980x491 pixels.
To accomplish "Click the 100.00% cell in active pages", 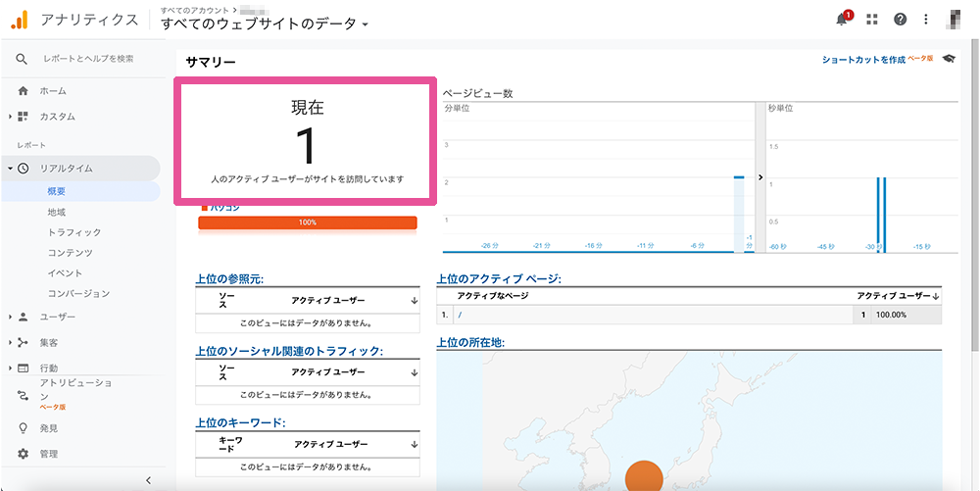I will coord(891,315).
